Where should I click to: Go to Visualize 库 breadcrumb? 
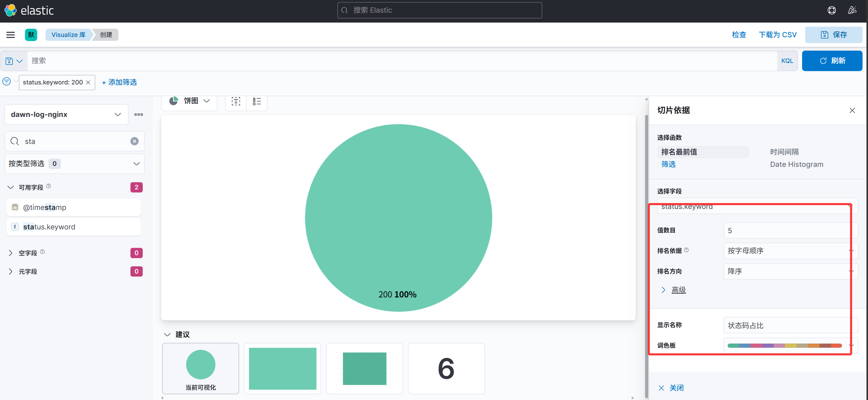[68, 35]
